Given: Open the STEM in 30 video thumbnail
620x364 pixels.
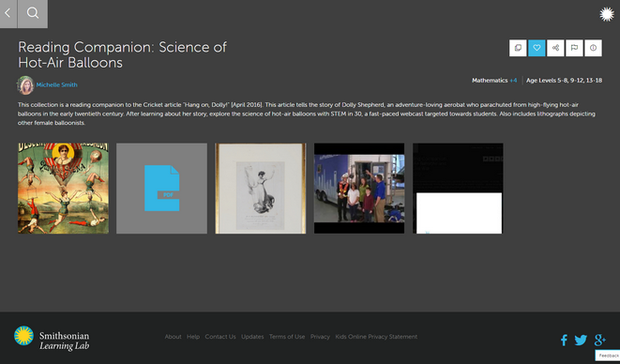Looking at the screenshot, I should pyautogui.click(x=359, y=189).
